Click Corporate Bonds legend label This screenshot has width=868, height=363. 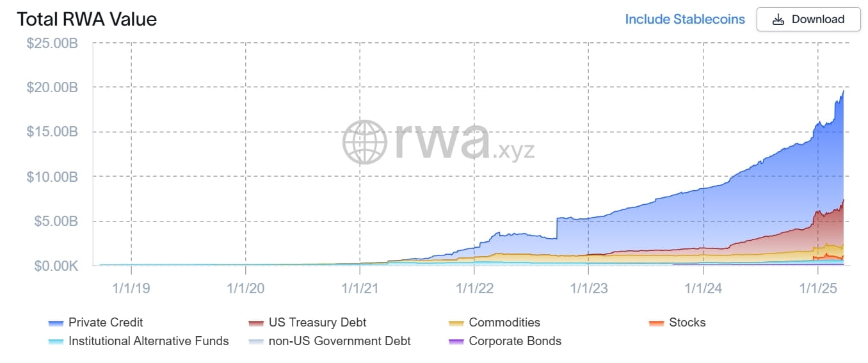point(515,341)
